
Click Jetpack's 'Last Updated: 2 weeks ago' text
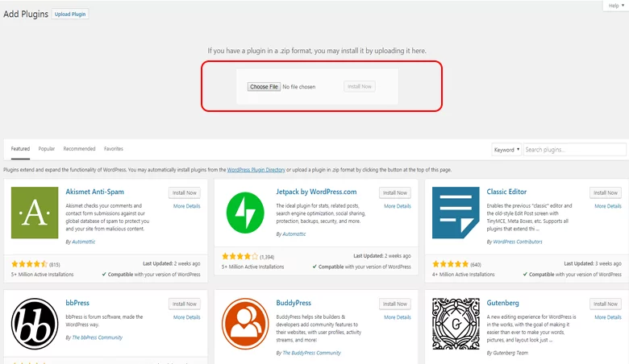pos(382,256)
